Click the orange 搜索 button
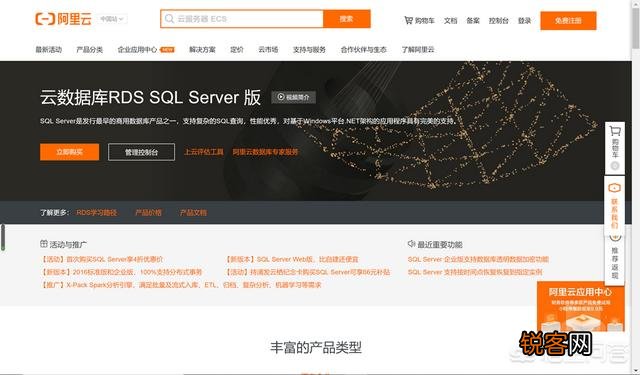Viewport: 640px width, 375px height. click(347, 19)
